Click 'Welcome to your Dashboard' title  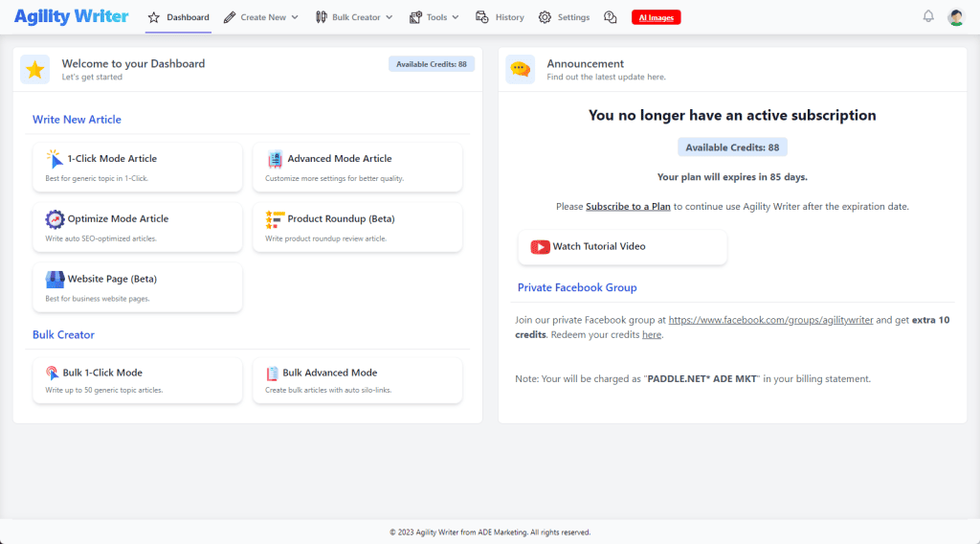(x=133, y=64)
